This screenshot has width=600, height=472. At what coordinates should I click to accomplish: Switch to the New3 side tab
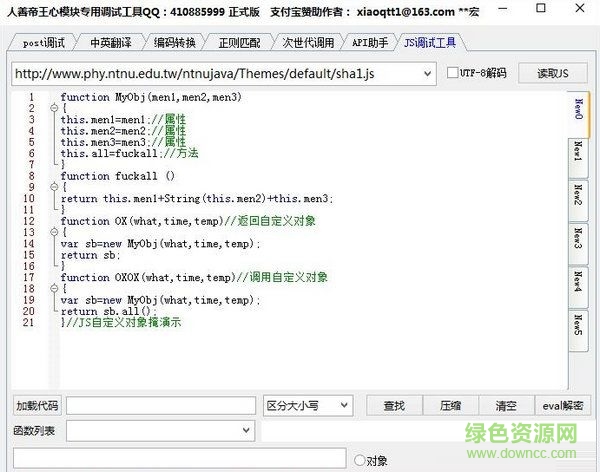coord(578,237)
